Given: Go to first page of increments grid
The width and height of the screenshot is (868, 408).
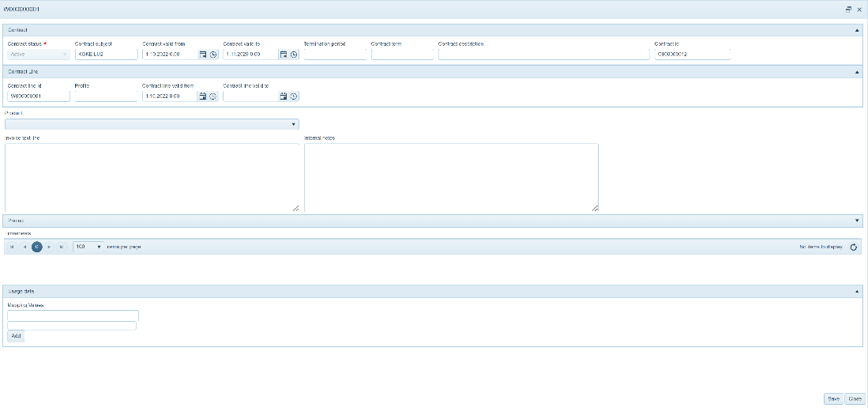Looking at the screenshot, I should pos(12,247).
